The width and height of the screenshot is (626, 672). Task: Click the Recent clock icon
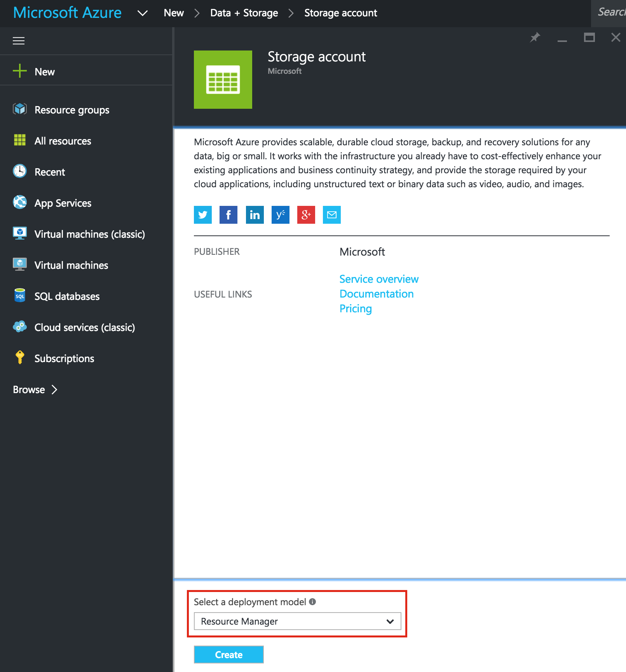point(20,171)
